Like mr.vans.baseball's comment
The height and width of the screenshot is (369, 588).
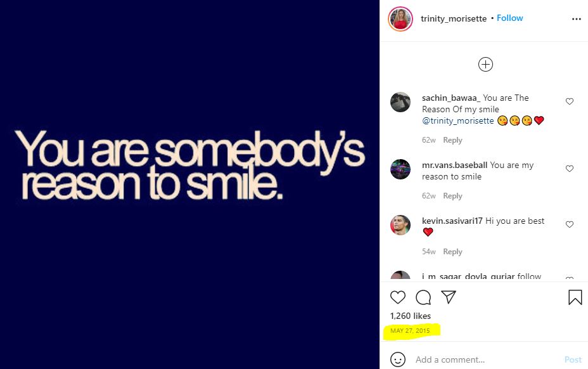[x=570, y=169]
